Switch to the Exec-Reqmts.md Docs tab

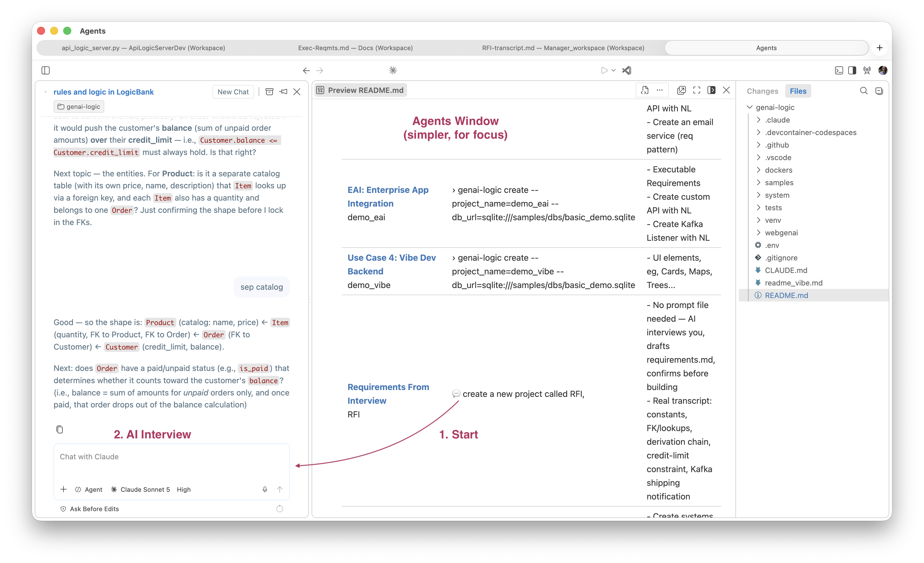355,48
